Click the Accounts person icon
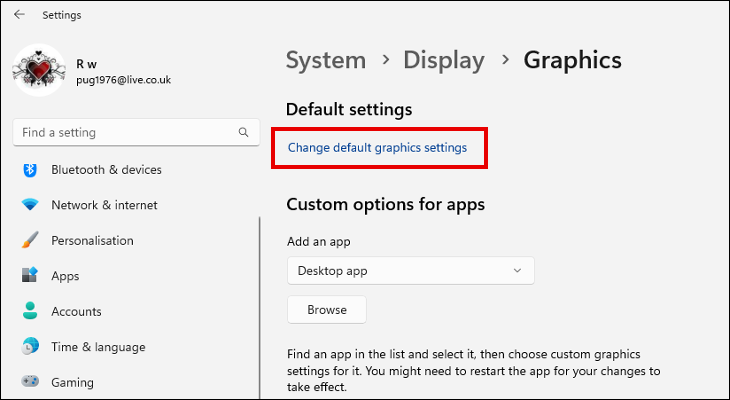This screenshot has width=730, height=400. 30,311
